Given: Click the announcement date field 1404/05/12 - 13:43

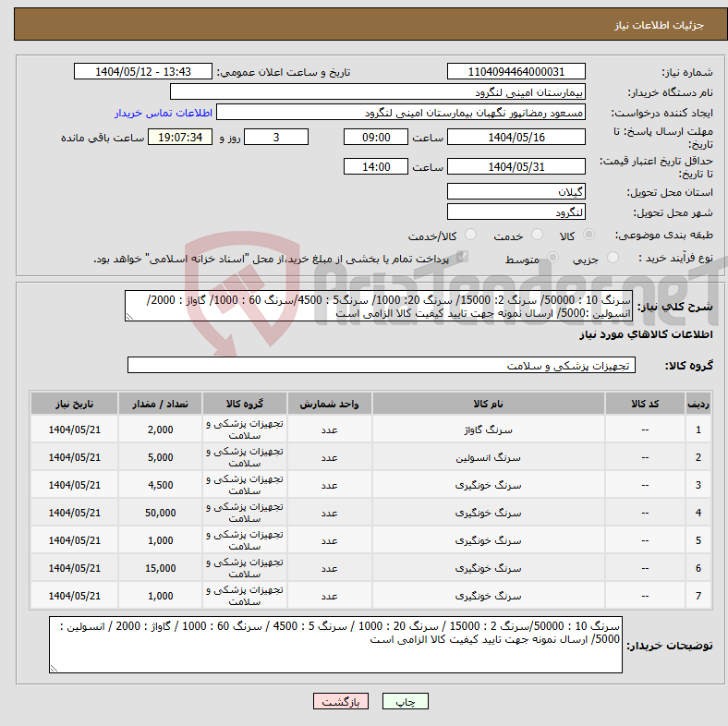Looking at the screenshot, I should pyautogui.click(x=143, y=71).
